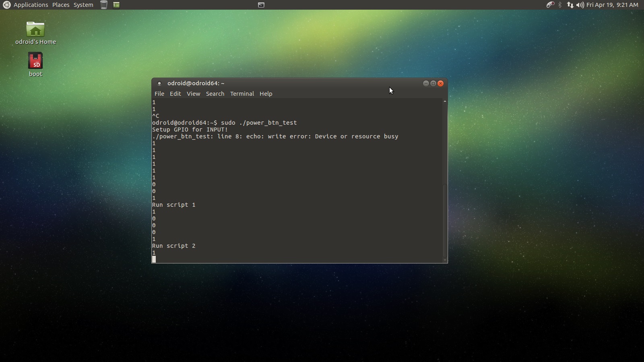Open the Places menu
The width and height of the screenshot is (644, 362).
click(x=61, y=5)
